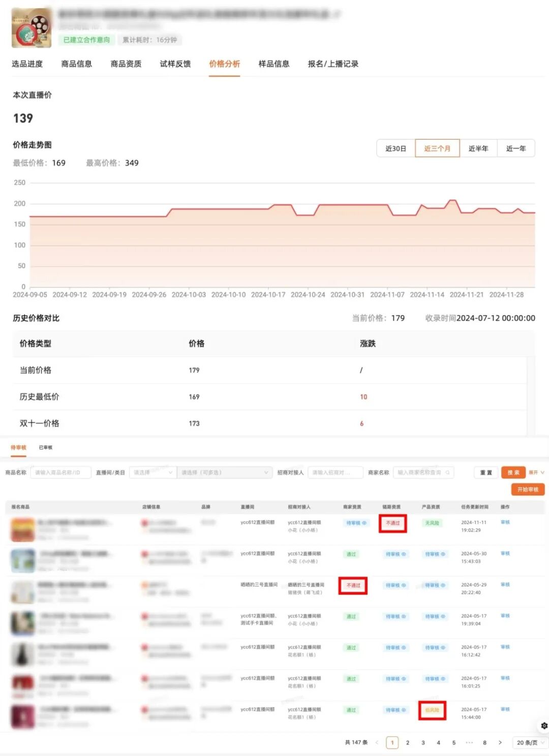
Task: Open the first row product thumbnail
Action: (x=21, y=528)
